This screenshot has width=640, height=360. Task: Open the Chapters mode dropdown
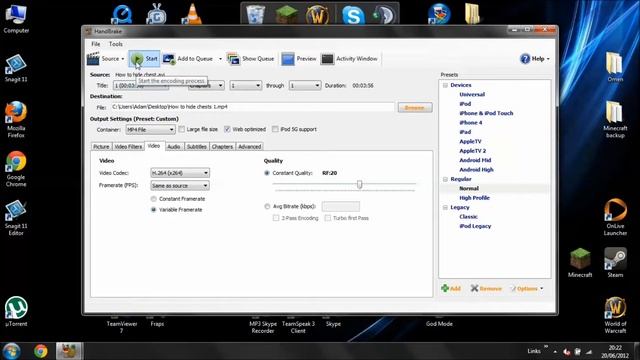coord(207,86)
